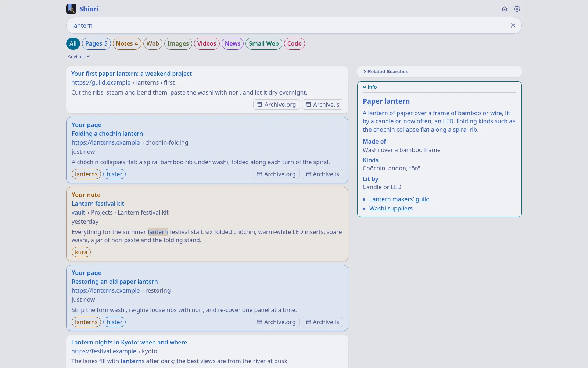The image size is (588, 368).
Task: Click lanterns tag on the Restoring result
Action: [86, 322]
